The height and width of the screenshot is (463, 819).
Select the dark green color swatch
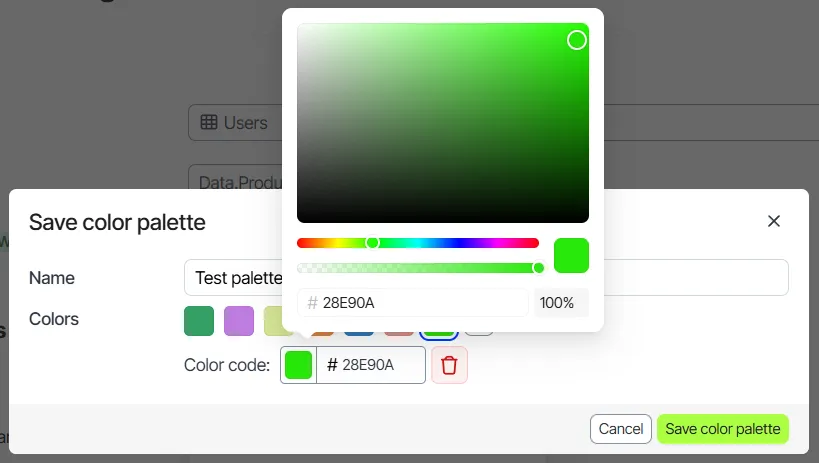199,321
